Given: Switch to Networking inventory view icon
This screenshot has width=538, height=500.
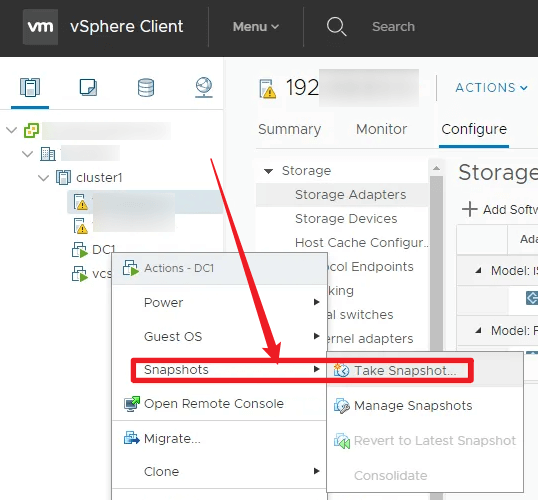Looking at the screenshot, I should 204,88.
